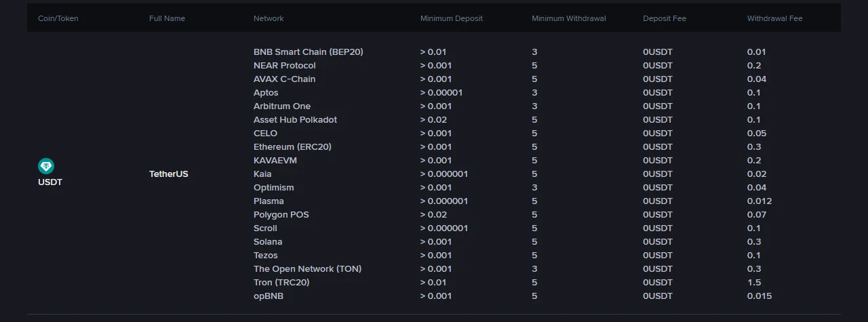This screenshot has width=868, height=322.
Task: Click the Coin/Token column header
Action: click(x=58, y=18)
